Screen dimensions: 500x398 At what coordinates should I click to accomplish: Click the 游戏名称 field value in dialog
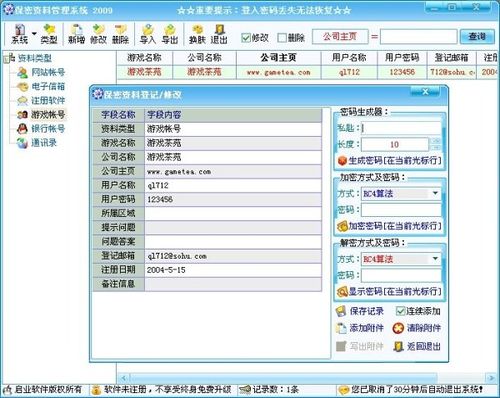click(233, 143)
